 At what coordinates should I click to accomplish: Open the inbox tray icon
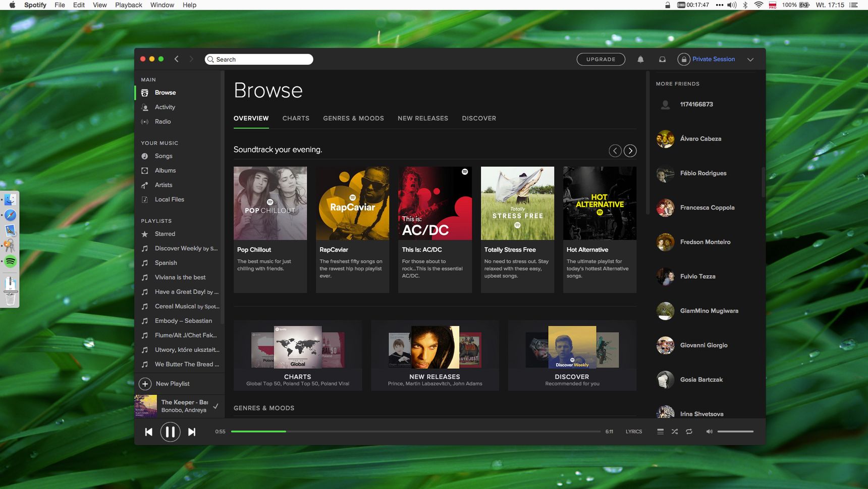pos(662,59)
